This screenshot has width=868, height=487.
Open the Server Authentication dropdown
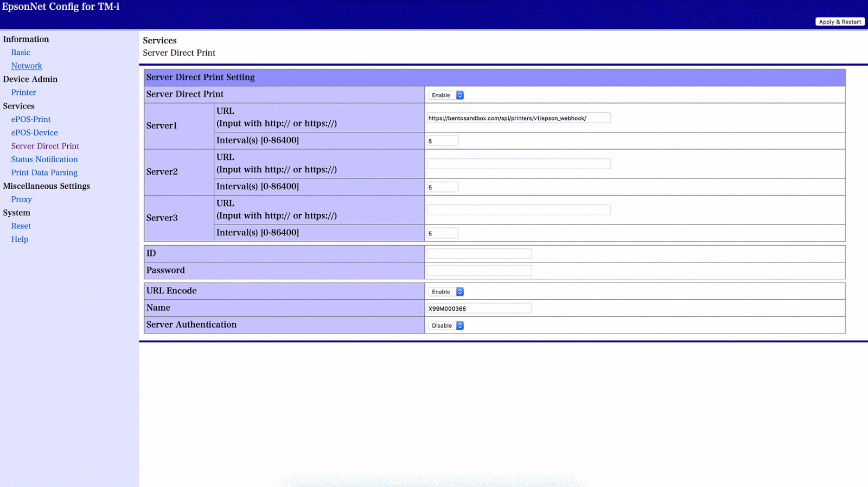tap(446, 325)
